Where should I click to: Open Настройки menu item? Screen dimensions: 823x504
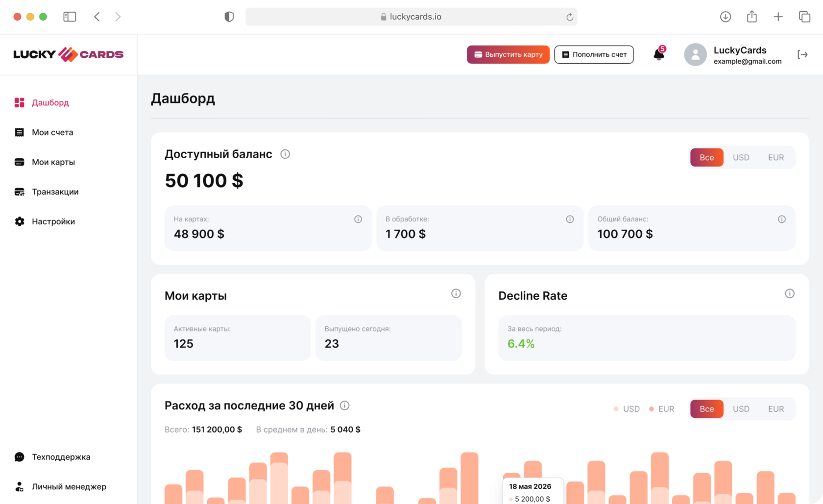53,221
